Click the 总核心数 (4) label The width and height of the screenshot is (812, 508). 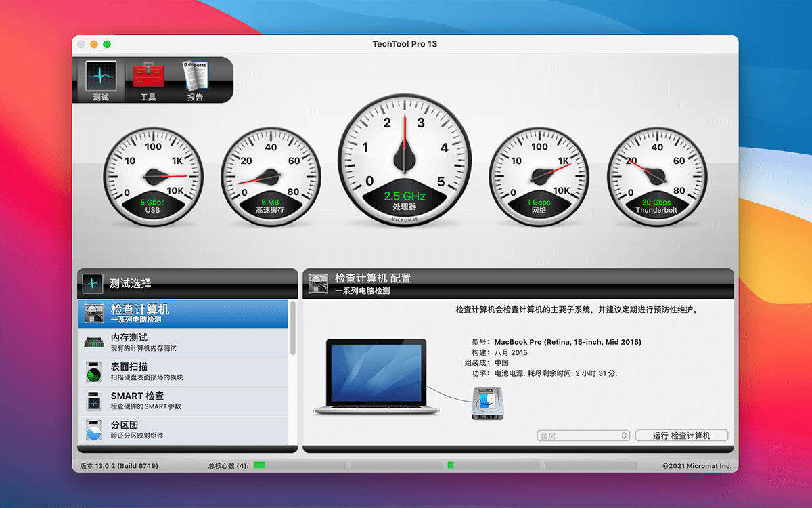pos(228,466)
